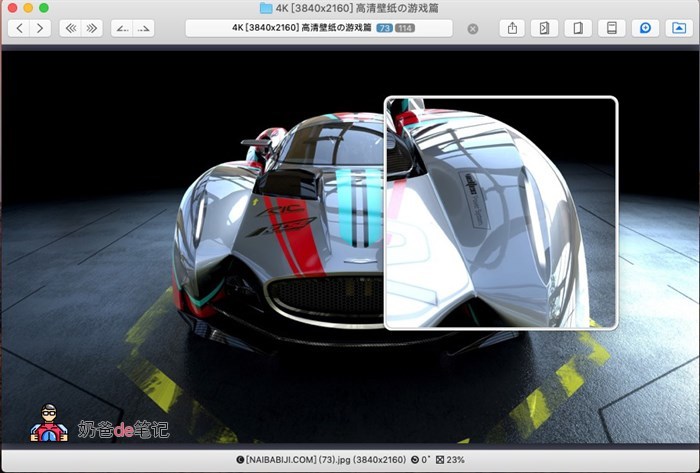Toggle the magnifier loupe tool
This screenshot has height=473, width=700.
coord(645,28)
